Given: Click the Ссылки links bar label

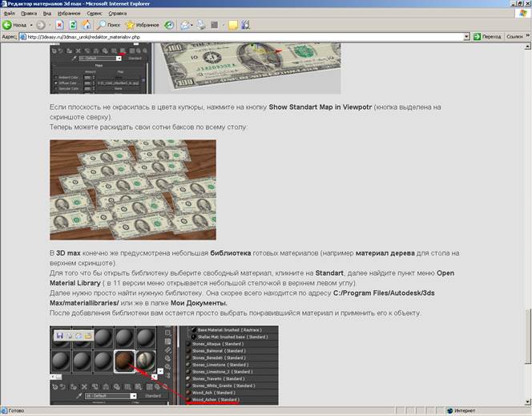Looking at the screenshot, I should (514, 37).
